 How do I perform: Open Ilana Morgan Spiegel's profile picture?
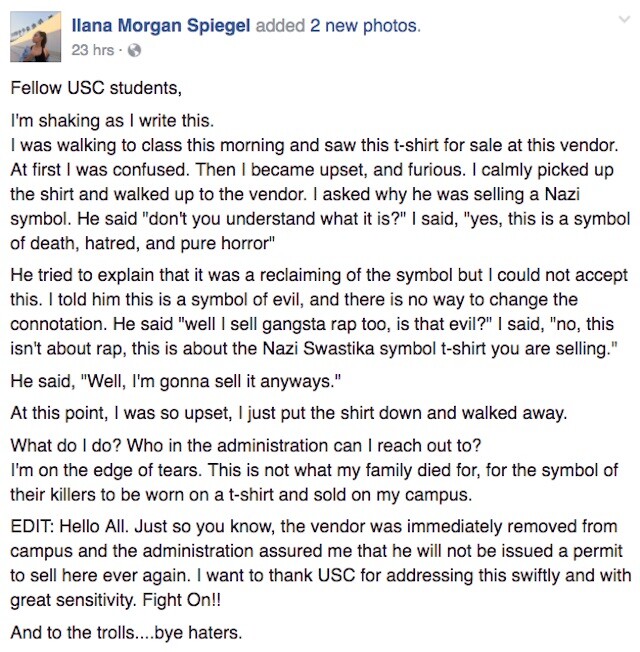point(35,37)
